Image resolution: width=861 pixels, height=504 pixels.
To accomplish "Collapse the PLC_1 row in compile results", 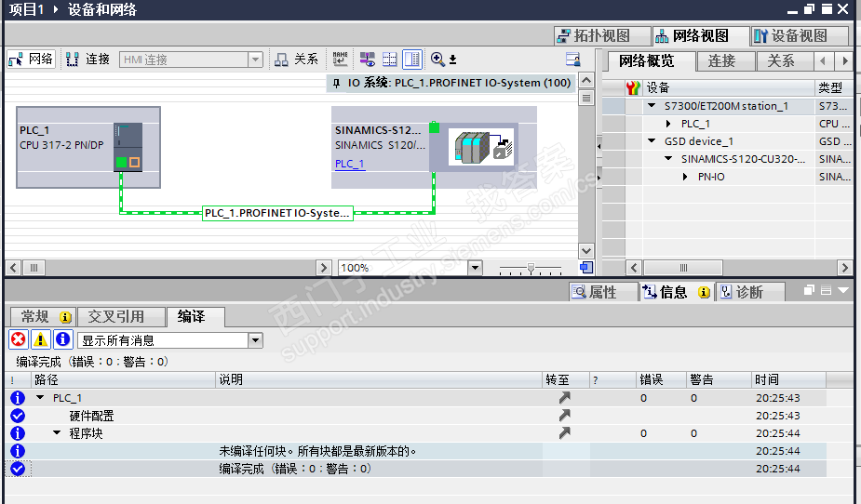I will point(40,398).
